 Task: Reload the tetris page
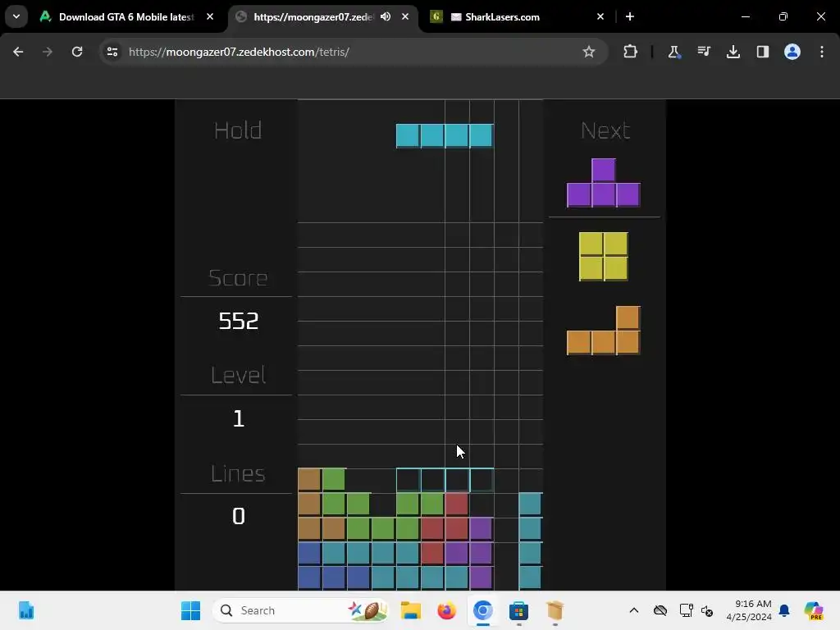pos(77,52)
